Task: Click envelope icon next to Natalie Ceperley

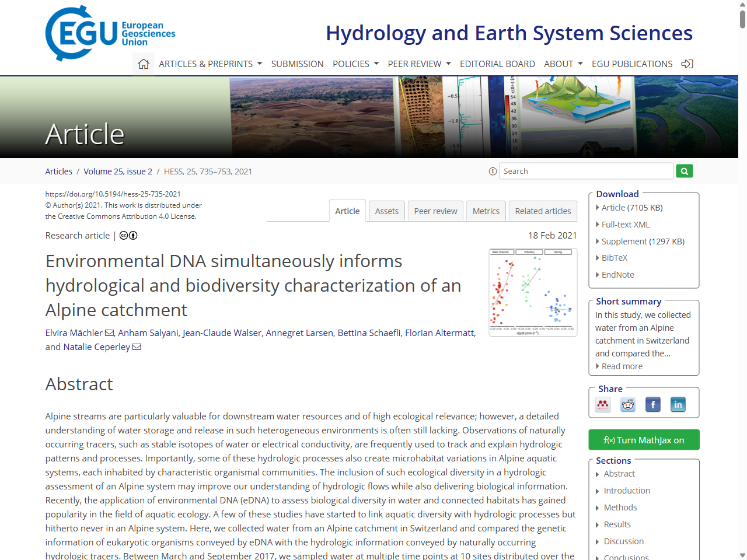Action: (x=137, y=347)
